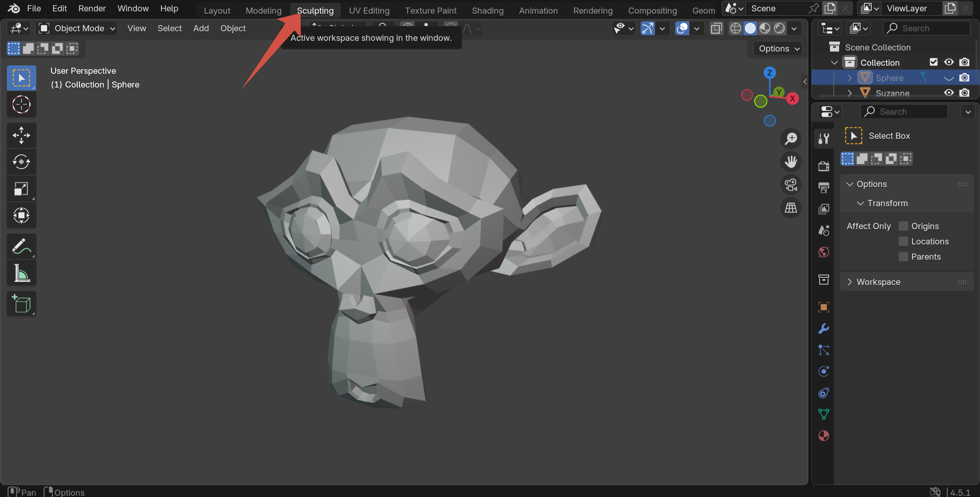Expand the Sphere tree item
Viewport: 980px width, 497px height.
pos(849,78)
